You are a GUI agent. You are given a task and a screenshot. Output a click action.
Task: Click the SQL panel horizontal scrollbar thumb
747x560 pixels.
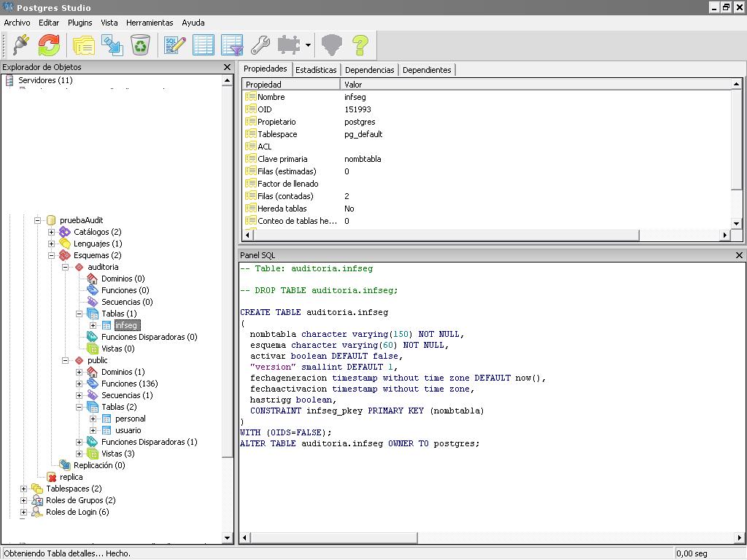[333, 538]
